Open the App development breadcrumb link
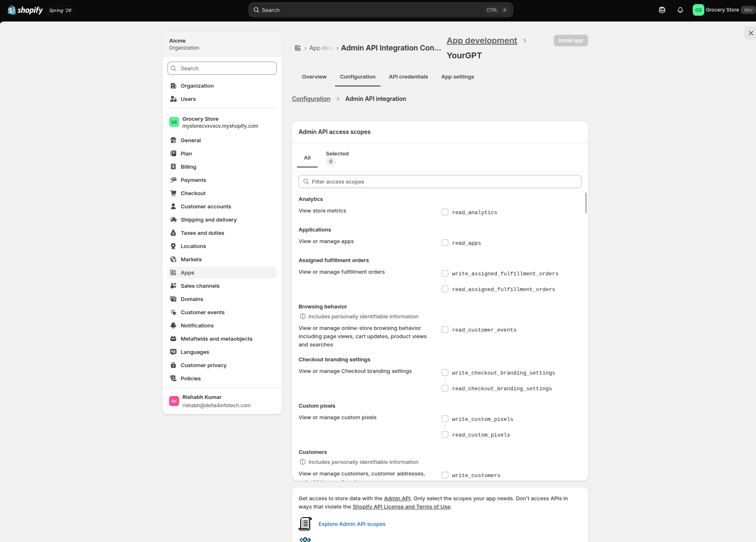 pyautogui.click(x=482, y=41)
